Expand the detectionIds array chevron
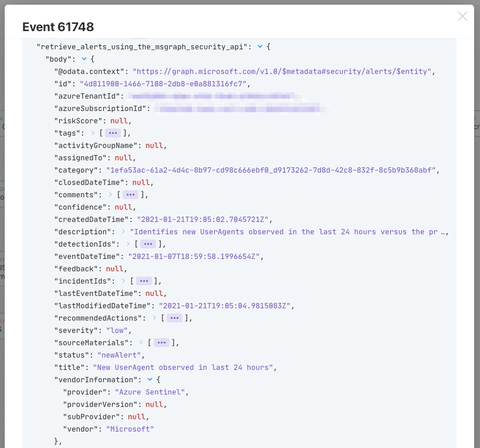 point(128,244)
